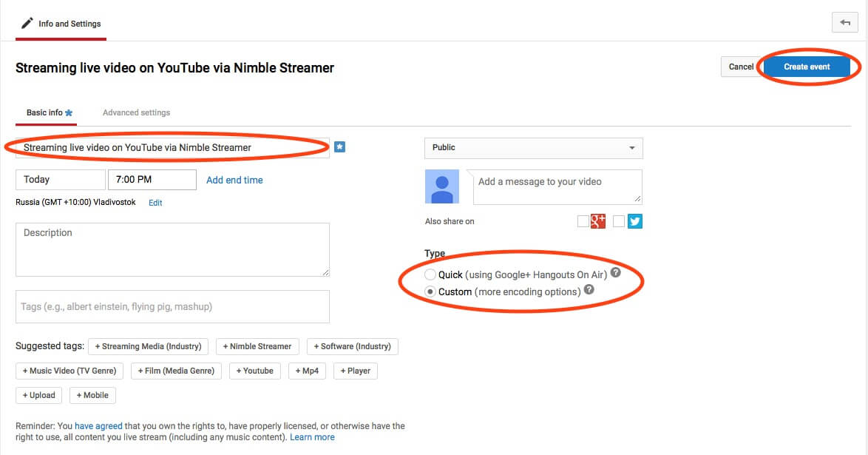Viewport: 868px width, 455px height.
Task: Add the Film (Media Genre) suggested tag
Action: tap(176, 371)
